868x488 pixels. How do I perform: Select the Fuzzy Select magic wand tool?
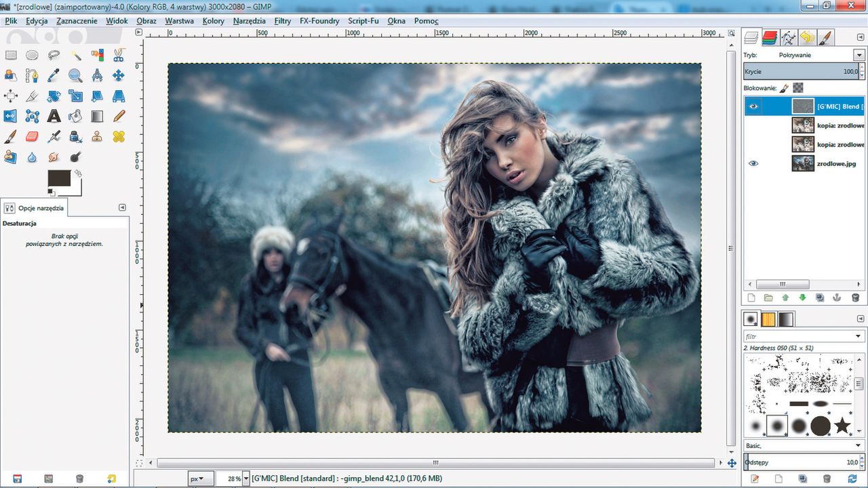75,55
